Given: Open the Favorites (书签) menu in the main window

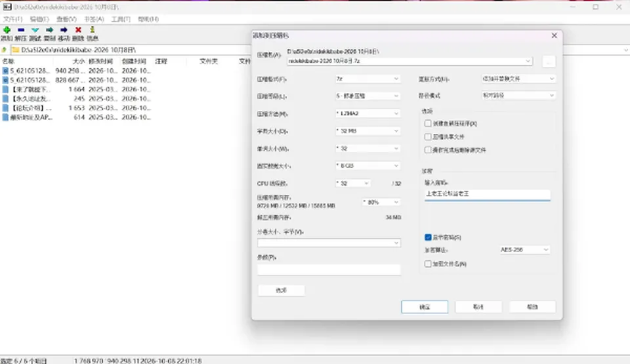Looking at the screenshot, I should pos(94,19).
